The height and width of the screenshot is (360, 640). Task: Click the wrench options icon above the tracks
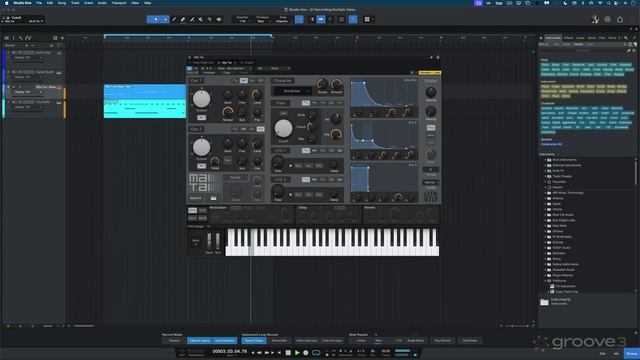click(20, 38)
